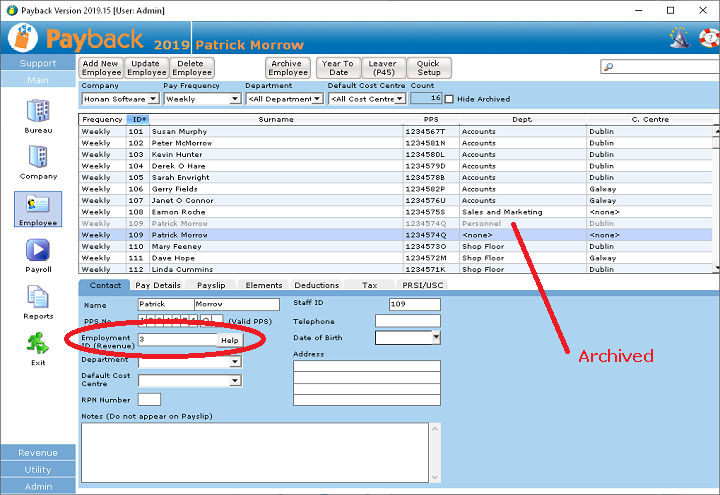Switch to the Pay Details tab
Viewport: 720px width, 495px height.
(x=158, y=286)
